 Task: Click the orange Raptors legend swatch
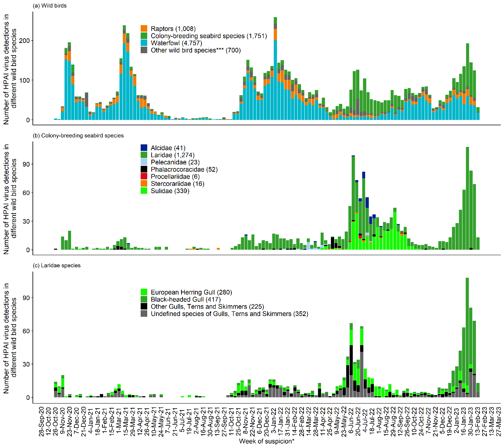(144, 29)
